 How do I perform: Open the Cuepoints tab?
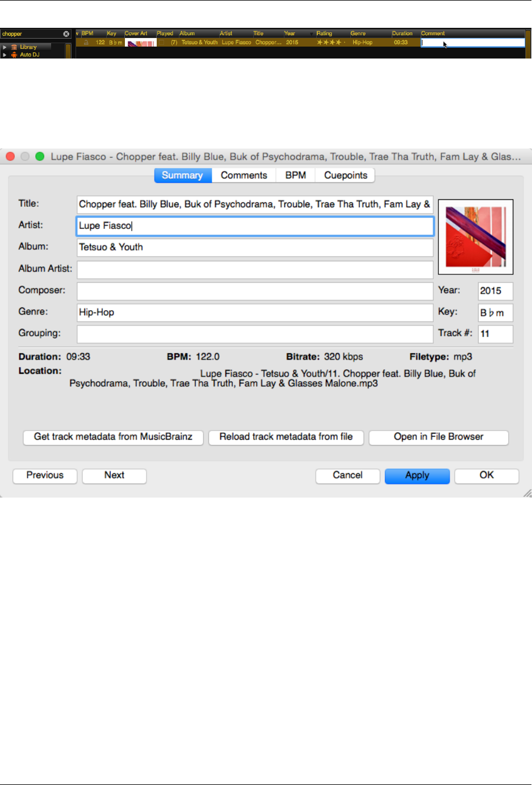(346, 176)
